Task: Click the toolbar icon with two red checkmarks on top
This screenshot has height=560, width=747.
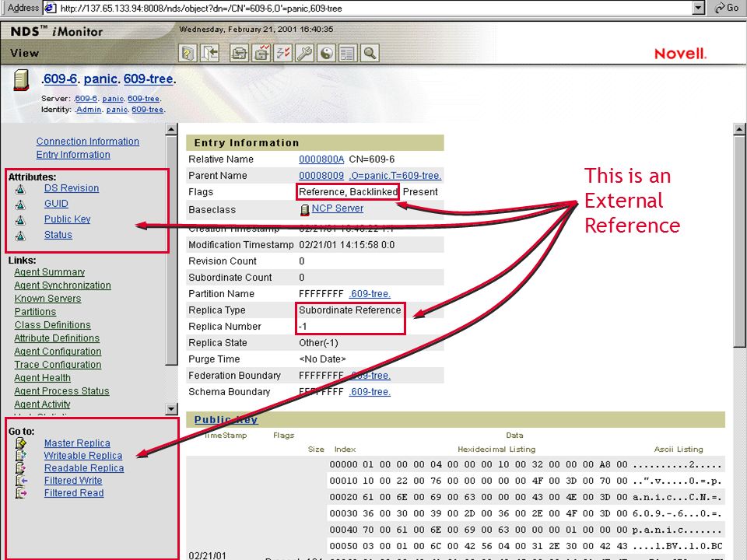Action: [261, 53]
